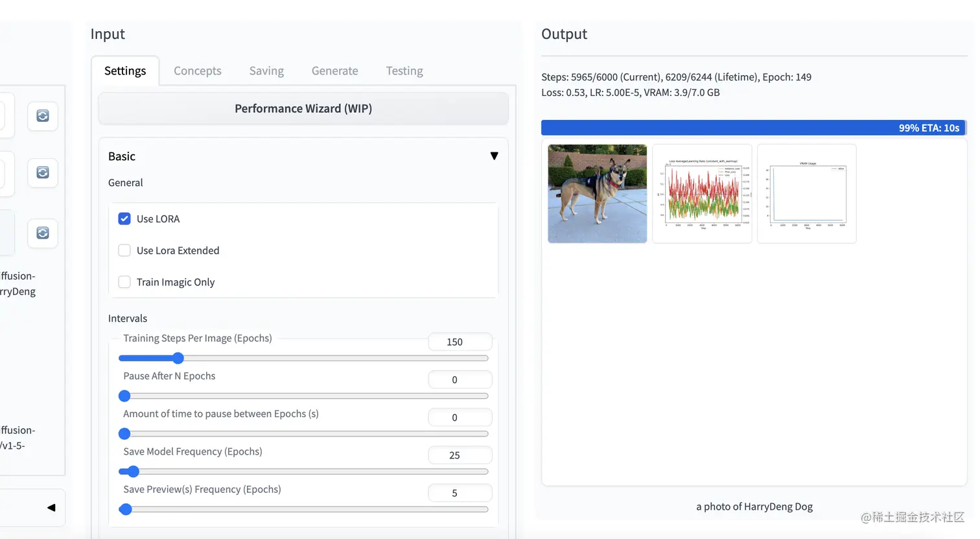Click the Pause After N Epochs slider
The width and height of the screenshot is (980, 539).
click(303, 396)
